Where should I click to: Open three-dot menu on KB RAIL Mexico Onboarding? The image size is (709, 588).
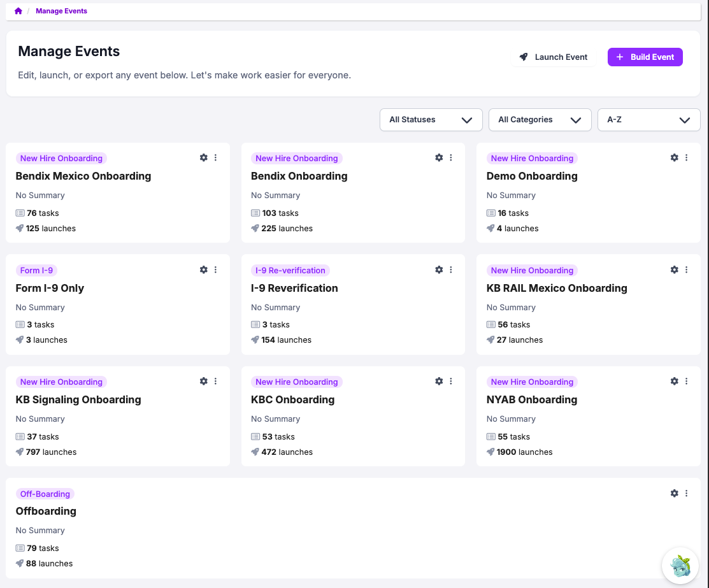coord(686,269)
